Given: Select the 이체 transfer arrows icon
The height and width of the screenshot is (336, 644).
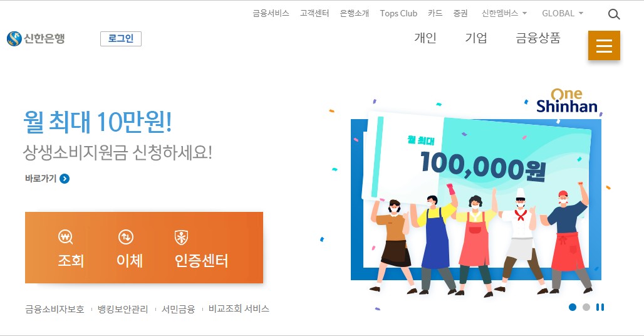Looking at the screenshot, I should pyautogui.click(x=126, y=237).
